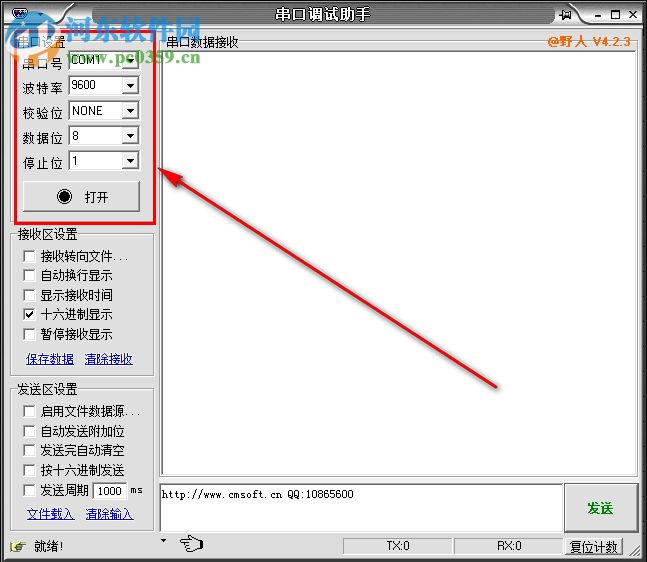Image resolution: width=647 pixels, height=562 pixels.
Task: Minimize the 串口调试助手 window
Action: pyautogui.click(x=598, y=15)
